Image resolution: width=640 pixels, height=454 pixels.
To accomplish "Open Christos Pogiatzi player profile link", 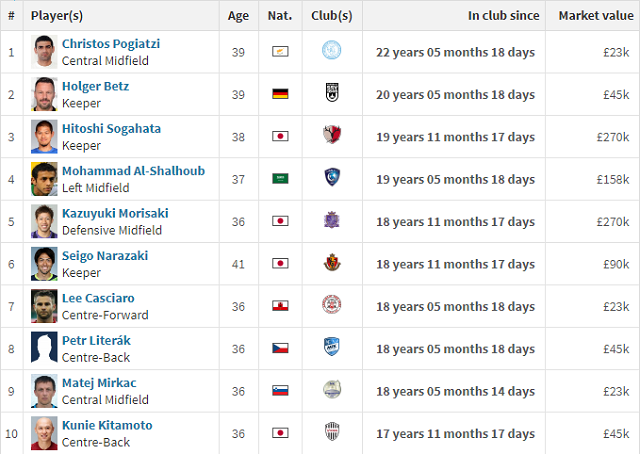I will pos(110,44).
